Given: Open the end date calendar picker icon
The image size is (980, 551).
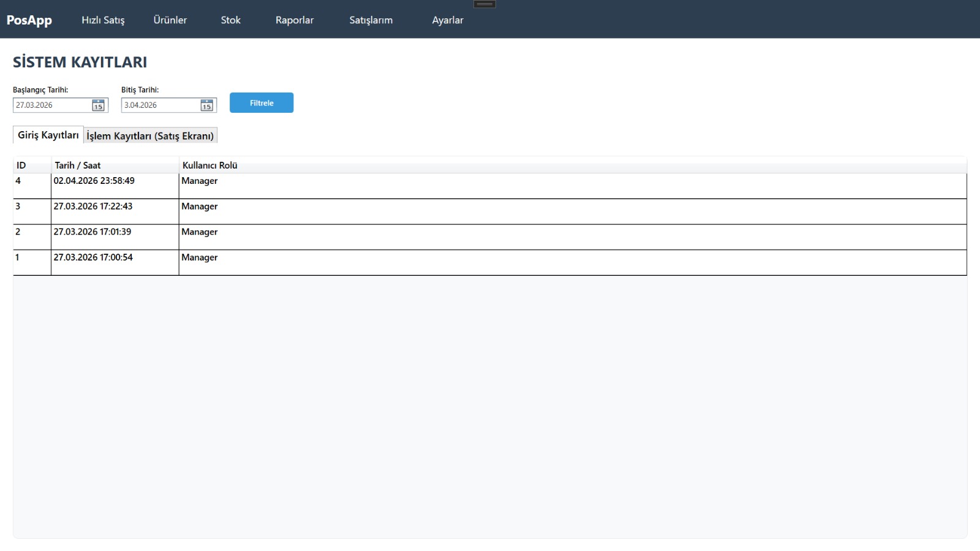Looking at the screenshot, I should click(x=206, y=105).
